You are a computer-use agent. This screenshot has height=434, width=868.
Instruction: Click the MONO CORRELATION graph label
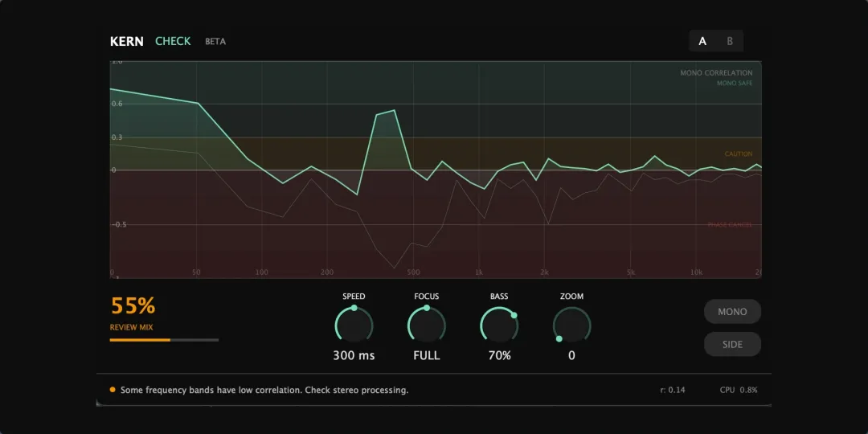click(x=716, y=73)
